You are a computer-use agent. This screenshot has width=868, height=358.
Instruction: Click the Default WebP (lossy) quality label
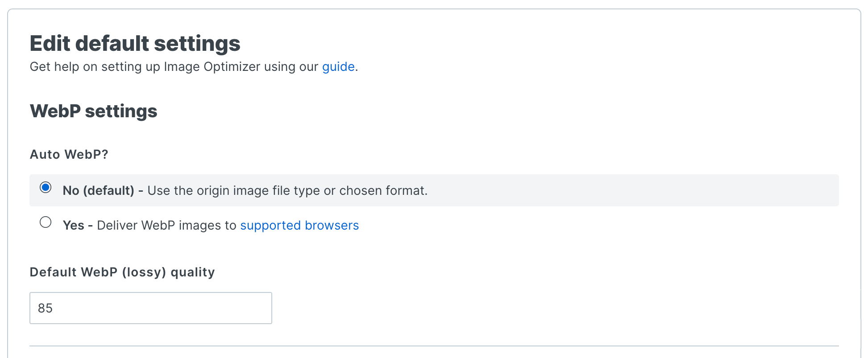pyautogui.click(x=122, y=272)
